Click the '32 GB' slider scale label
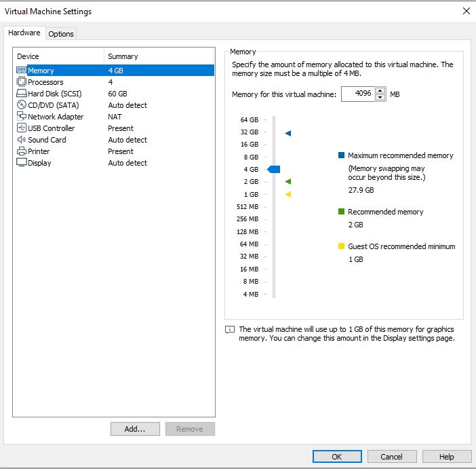 pyautogui.click(x=250, y=132)
